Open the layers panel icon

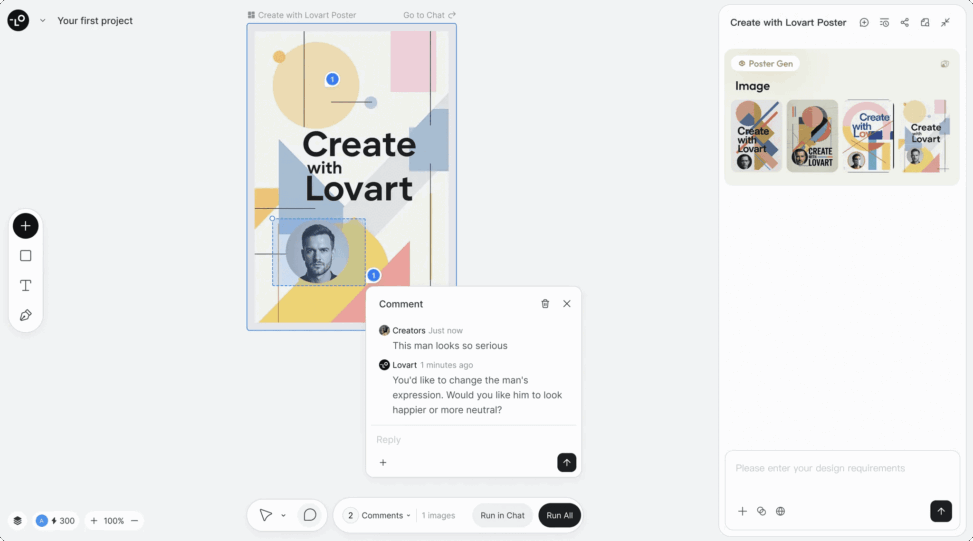point(17,521)
